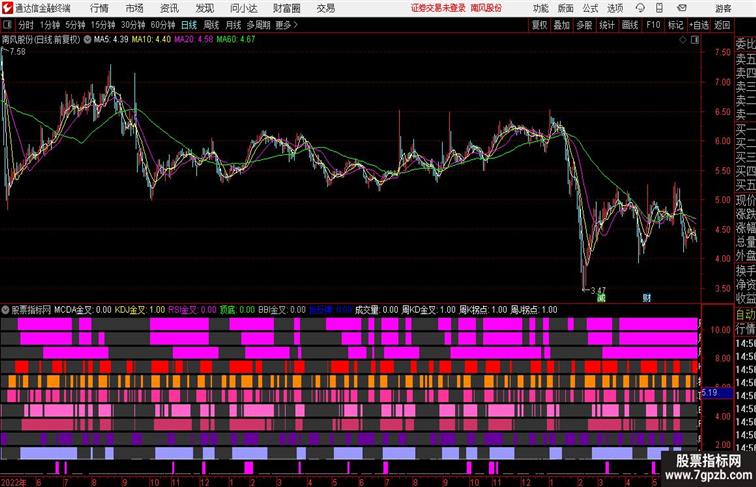Open the mobile phone icon
This screenshot has width=756, height=487.
click(x=660, y=8)
